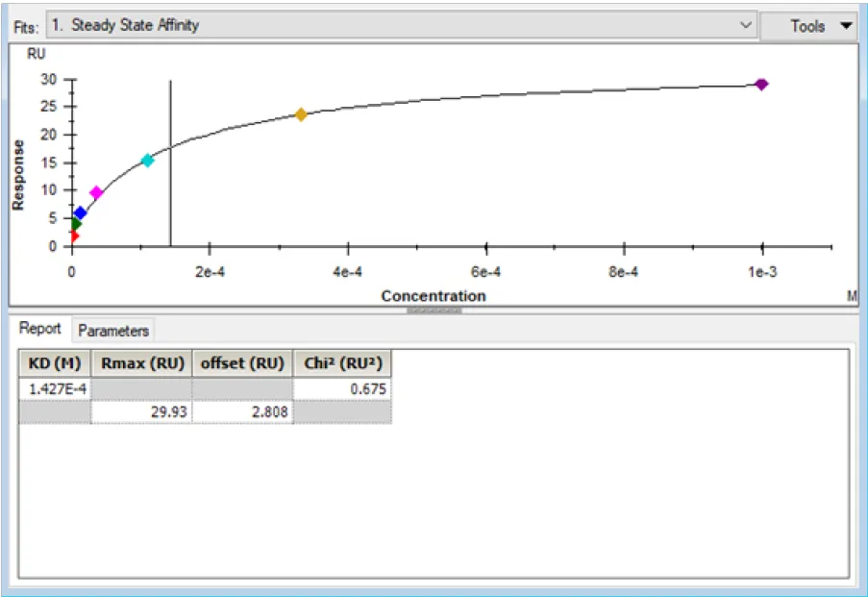This screenshot has height=597, width=868.
Task: Click the Chi² (RU²) column header
Action: [x=342, y=362]
